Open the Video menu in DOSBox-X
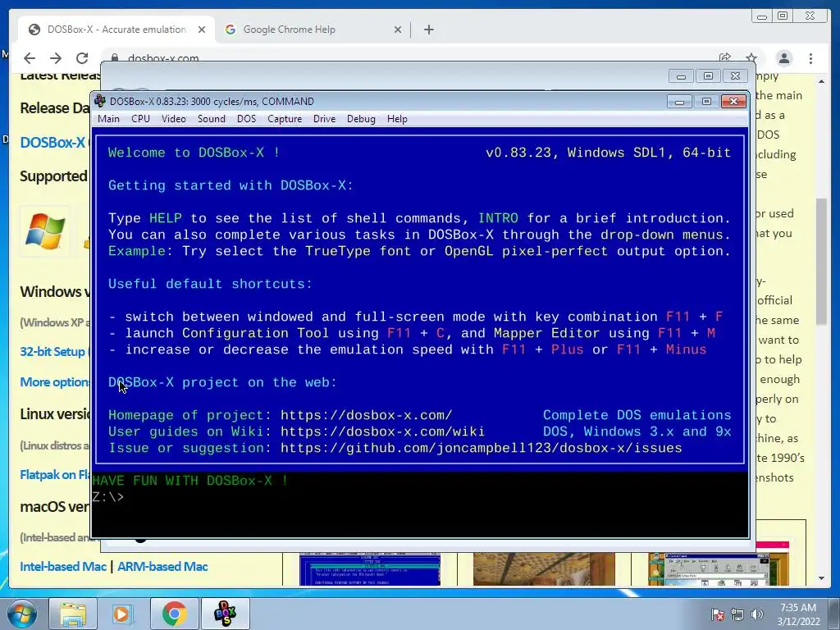Screen dimensions: 840x630 point(174,119)
